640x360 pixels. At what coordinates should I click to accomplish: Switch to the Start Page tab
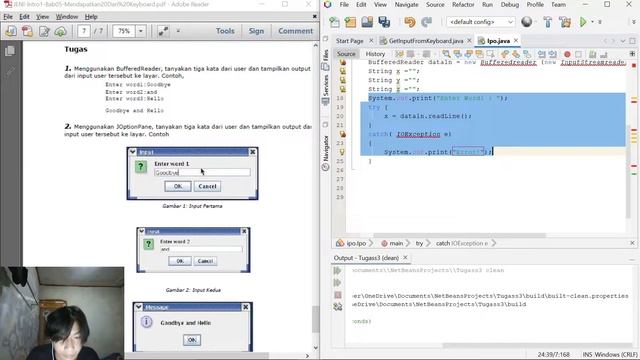point(349,41)
